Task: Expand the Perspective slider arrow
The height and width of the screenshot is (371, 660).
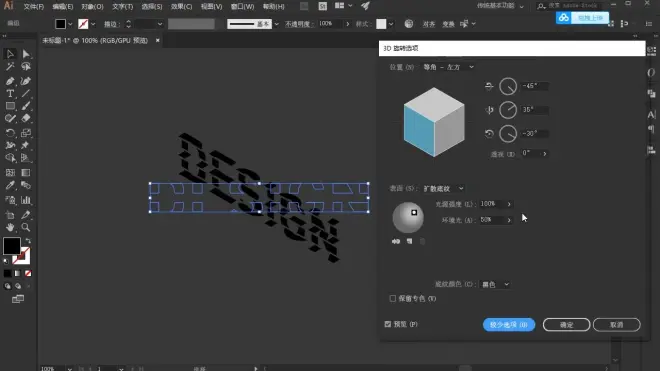Action: click(x=545, y=154)
